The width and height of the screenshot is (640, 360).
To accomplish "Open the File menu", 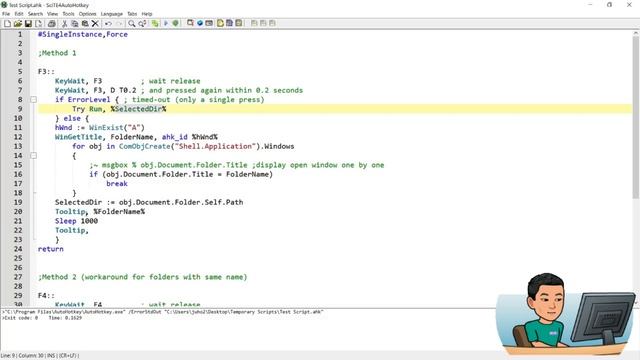I will tap(6, 14).
